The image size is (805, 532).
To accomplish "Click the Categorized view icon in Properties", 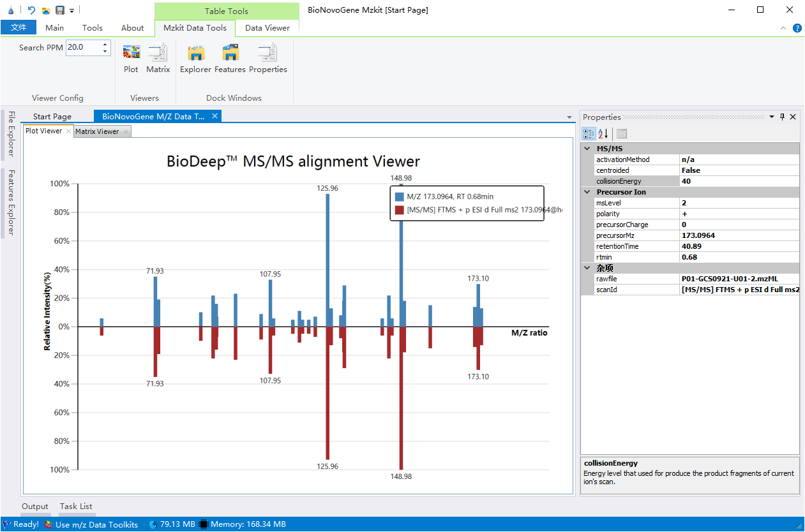I will (x=589, y=134).
